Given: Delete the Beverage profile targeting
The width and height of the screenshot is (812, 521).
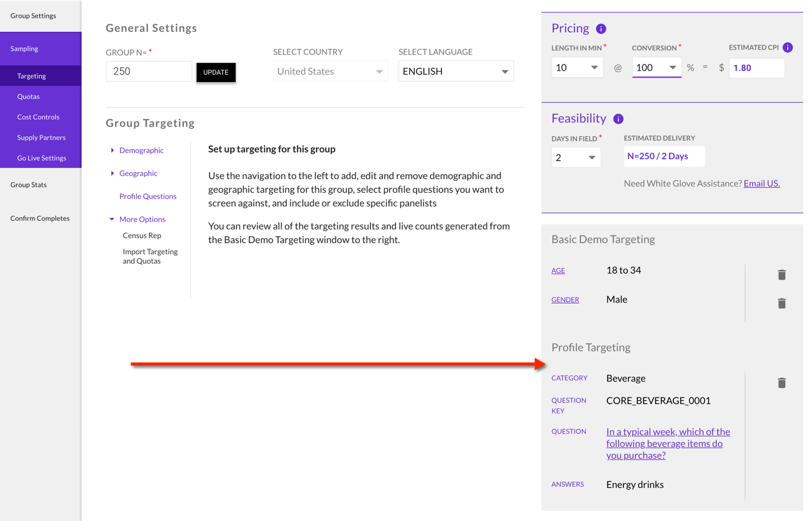Looking at the screenshot, I should click(782, 382).
